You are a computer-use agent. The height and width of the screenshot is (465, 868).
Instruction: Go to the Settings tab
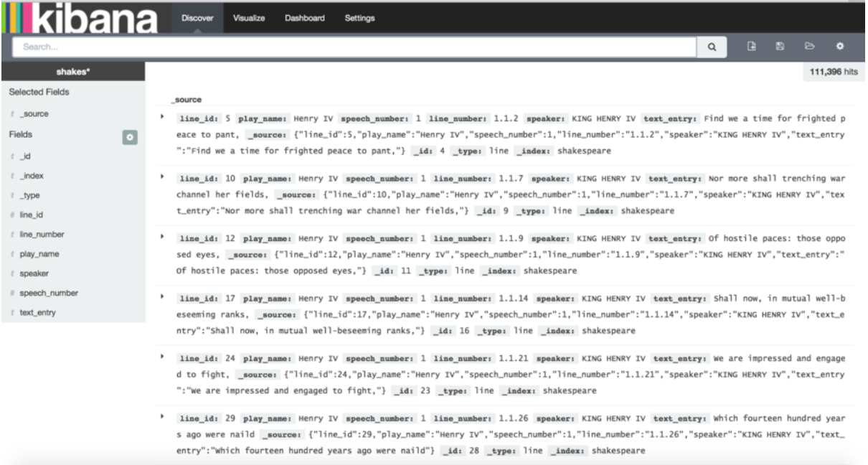coord(359,18)
